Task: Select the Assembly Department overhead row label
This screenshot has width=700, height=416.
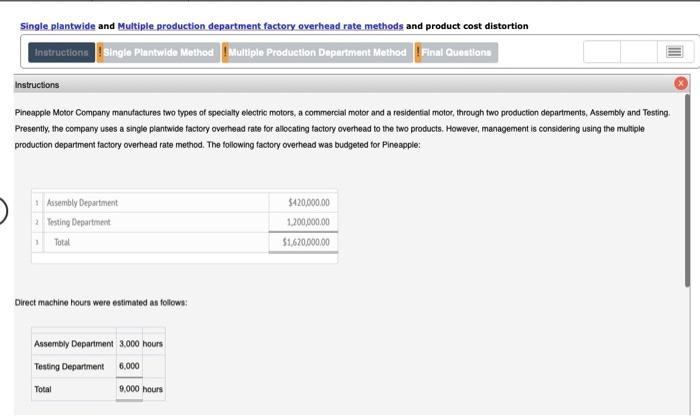Action: [x=82, y=203]
